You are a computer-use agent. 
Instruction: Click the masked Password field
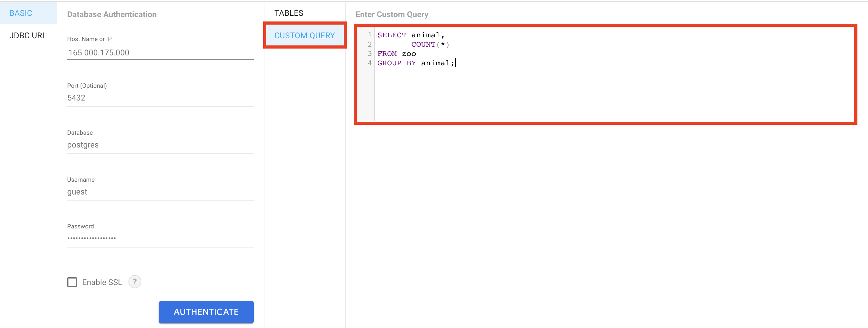pyautogui.click(x=160, y=238)
